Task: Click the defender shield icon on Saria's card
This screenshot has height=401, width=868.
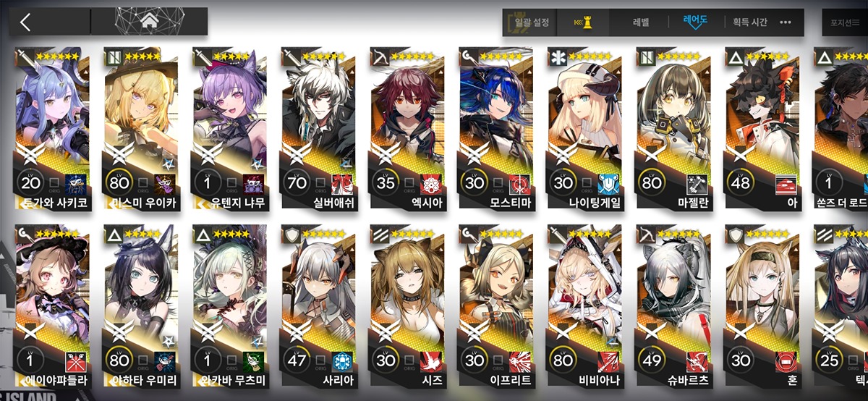Action: coord(291,235)
